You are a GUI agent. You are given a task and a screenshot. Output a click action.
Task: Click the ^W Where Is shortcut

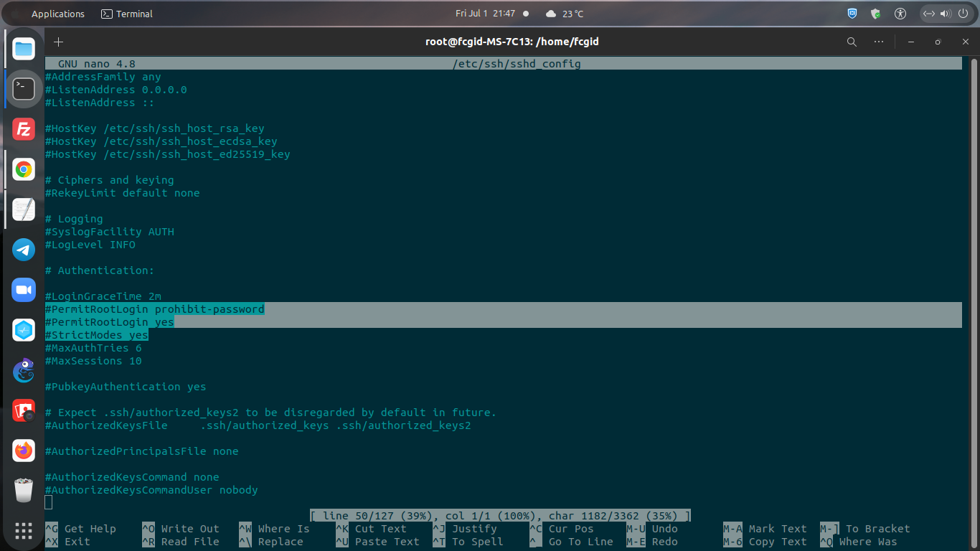pos(274,529)
